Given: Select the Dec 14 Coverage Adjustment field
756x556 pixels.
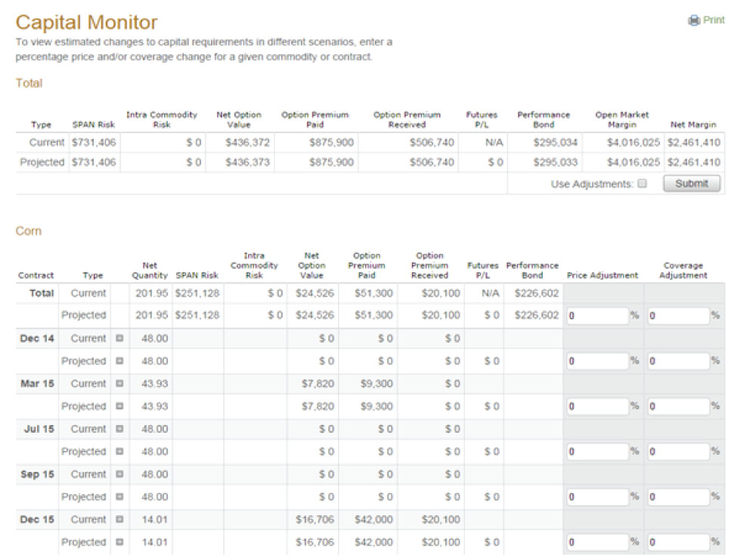Looking at the screenshot, I should 678,361.
